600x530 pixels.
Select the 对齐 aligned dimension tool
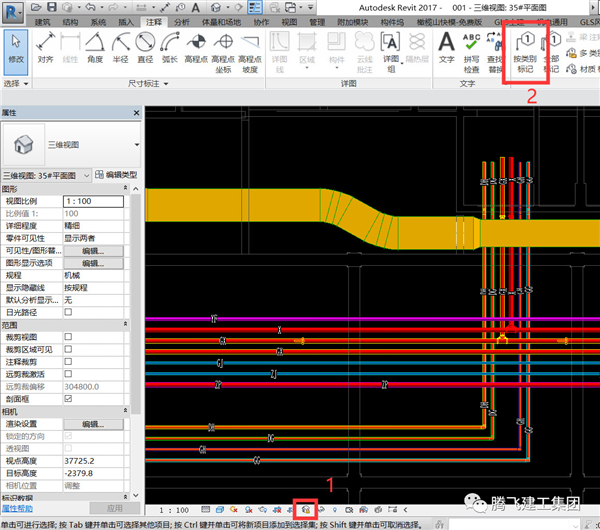[45, 47]
